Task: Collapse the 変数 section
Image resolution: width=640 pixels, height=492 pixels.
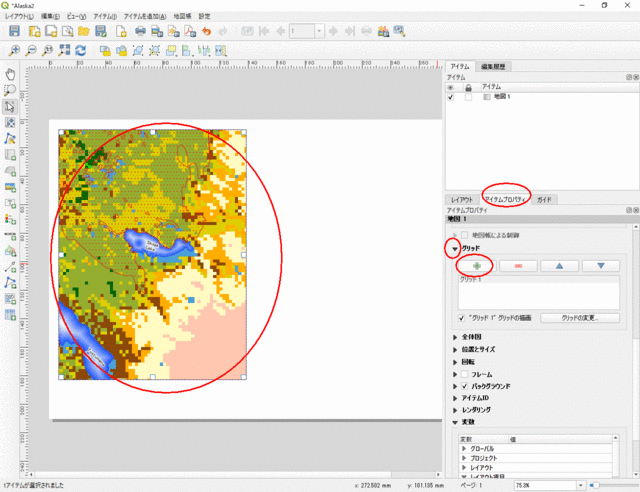Action: [455, 422]
